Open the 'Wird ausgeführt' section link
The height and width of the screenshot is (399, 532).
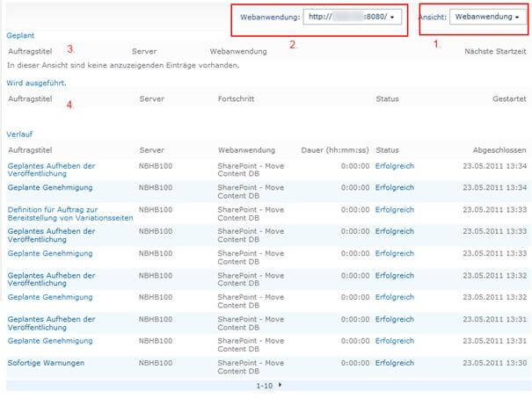36,83
